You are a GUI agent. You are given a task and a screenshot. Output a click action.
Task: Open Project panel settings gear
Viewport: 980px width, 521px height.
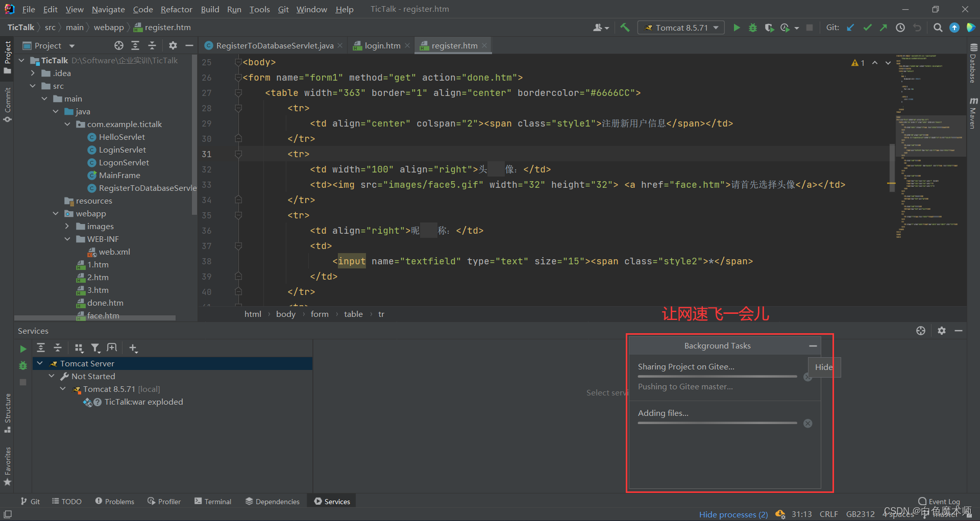(x=173, y=45)
